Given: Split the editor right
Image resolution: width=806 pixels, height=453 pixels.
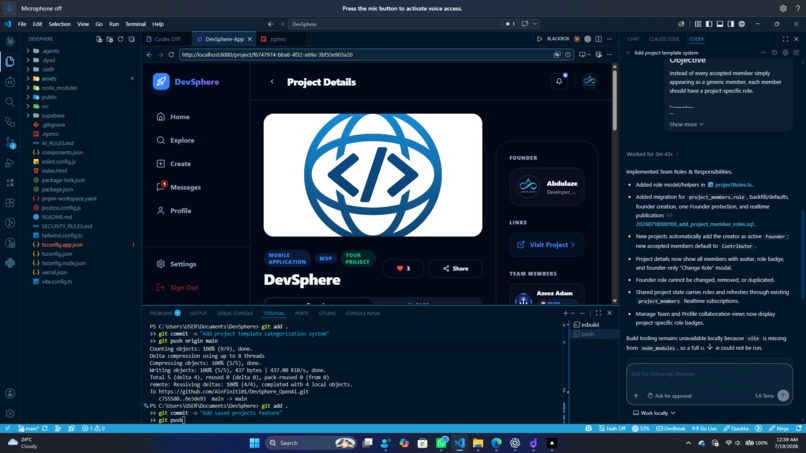Looking at the screenshot, I should pos(598,39).
